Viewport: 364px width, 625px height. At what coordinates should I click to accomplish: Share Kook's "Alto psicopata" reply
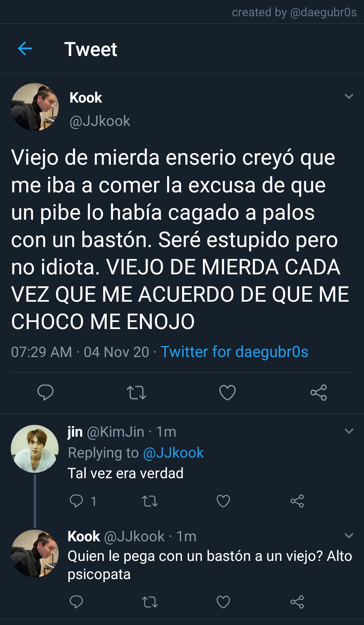tap(297, 602)
